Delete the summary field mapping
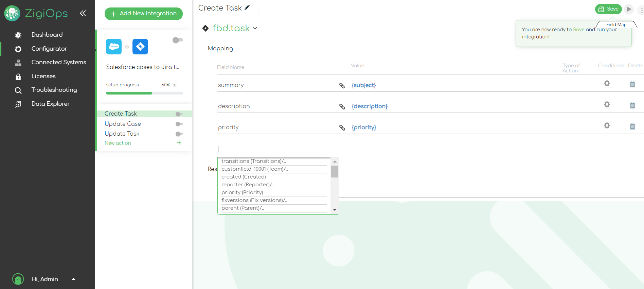The height and width of the screenshot is (289, 644). point(632,84)
